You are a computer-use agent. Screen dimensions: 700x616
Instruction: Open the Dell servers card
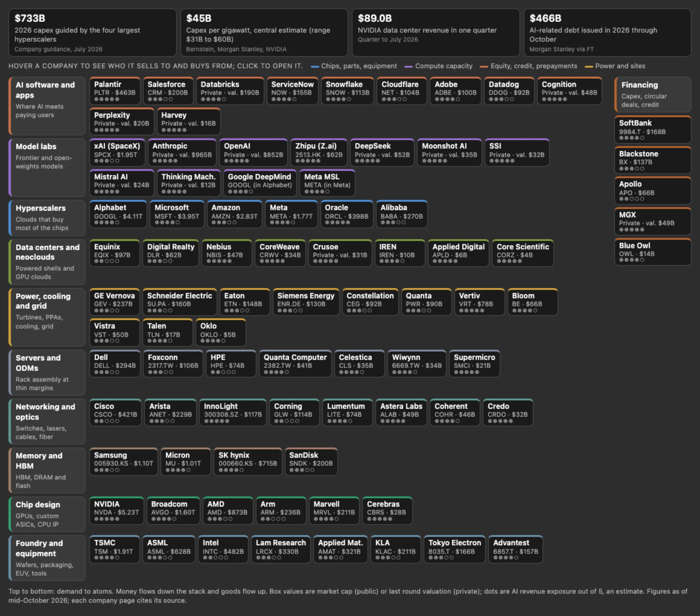[115, 364]
